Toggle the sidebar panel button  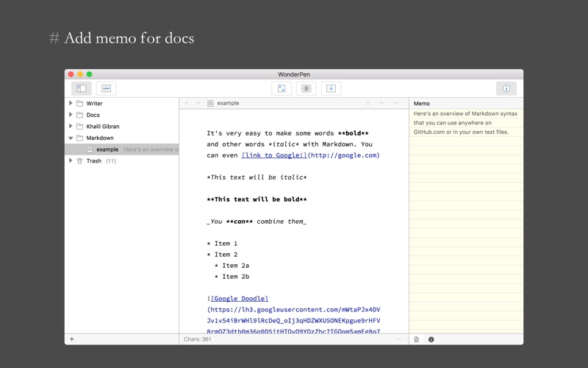pos(81,88)
